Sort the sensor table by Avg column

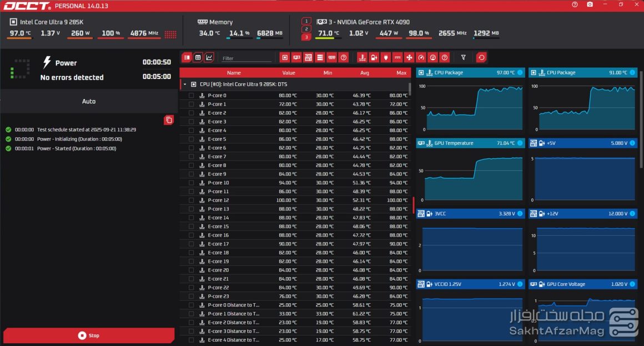tap(365, 73)
